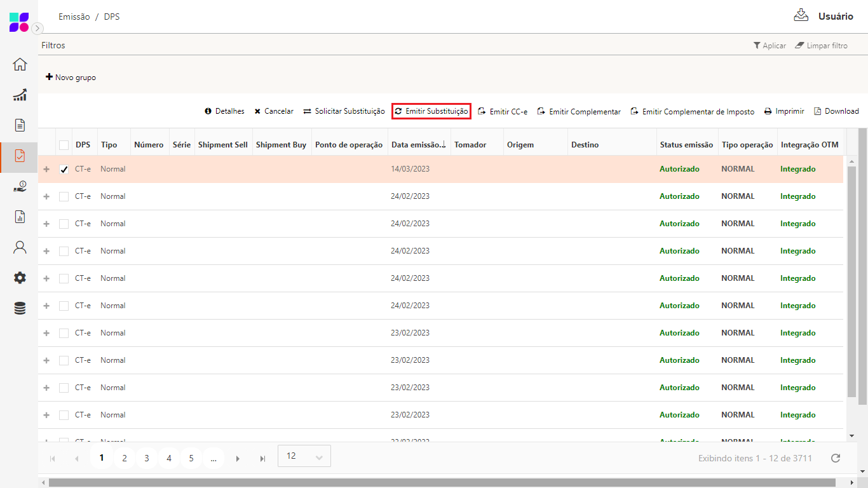Click the Emitir CC-e toolbar action
Viewport: 868px width, 488px height.
[503, 112]
